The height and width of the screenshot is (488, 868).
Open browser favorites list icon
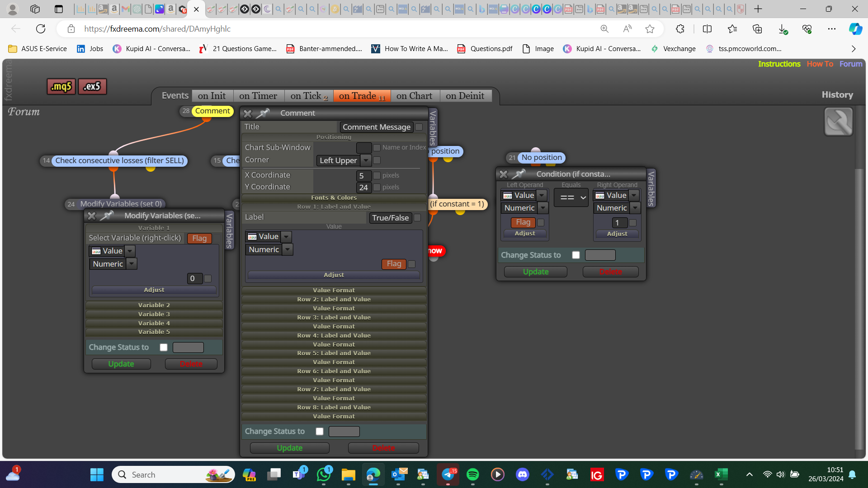click(x=732, y=29)
